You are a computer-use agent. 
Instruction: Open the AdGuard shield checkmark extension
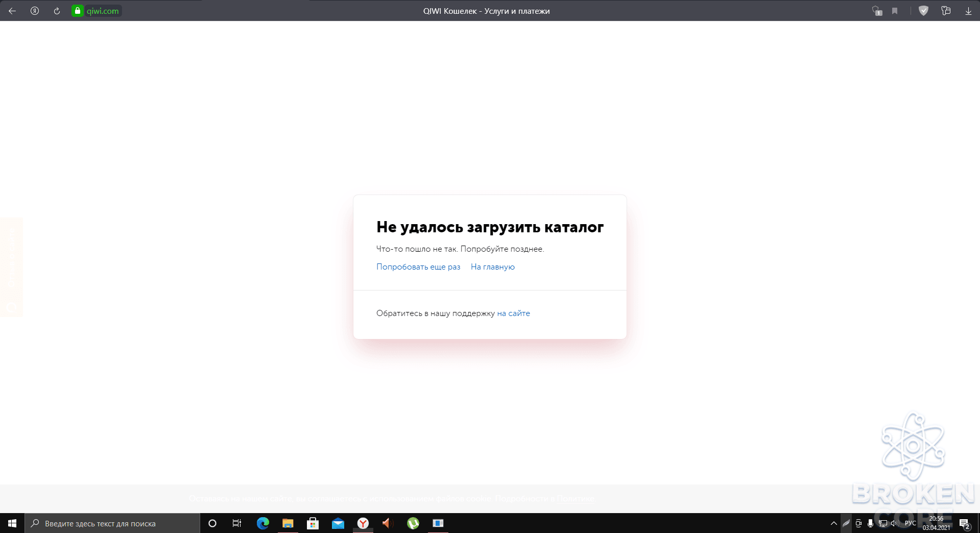coord(923,11)
